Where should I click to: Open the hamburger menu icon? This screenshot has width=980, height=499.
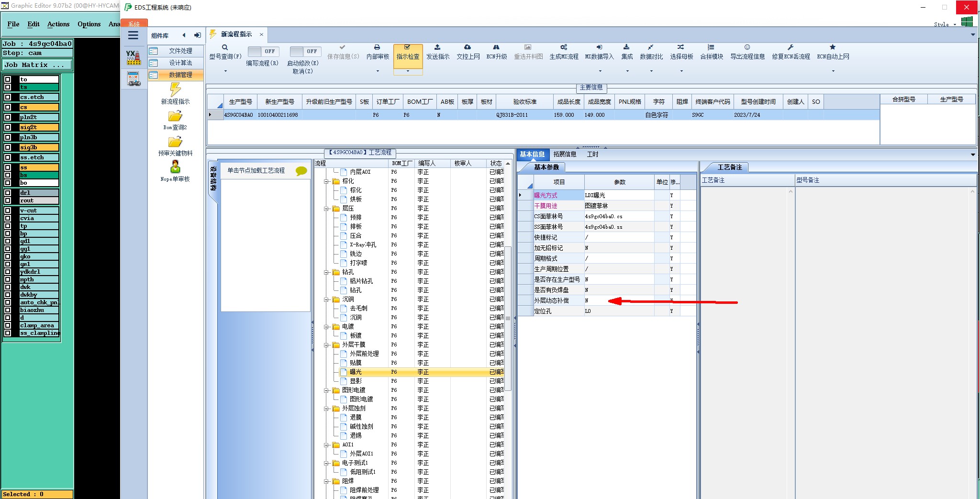(133, 35)
